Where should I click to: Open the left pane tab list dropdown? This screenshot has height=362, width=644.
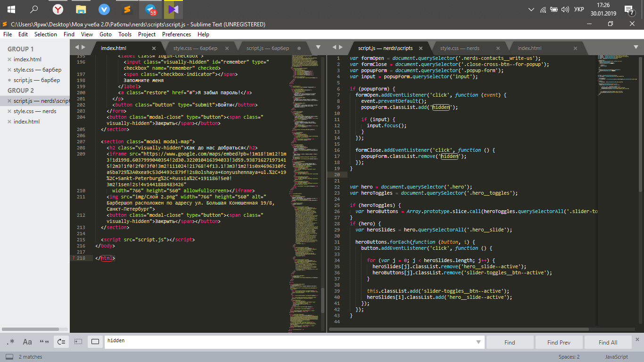click(318, 47)
